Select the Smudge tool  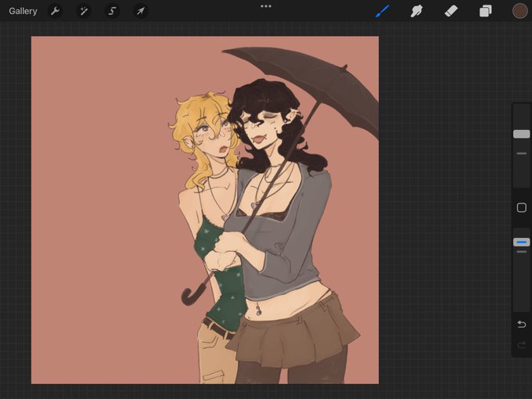(417, 11)
